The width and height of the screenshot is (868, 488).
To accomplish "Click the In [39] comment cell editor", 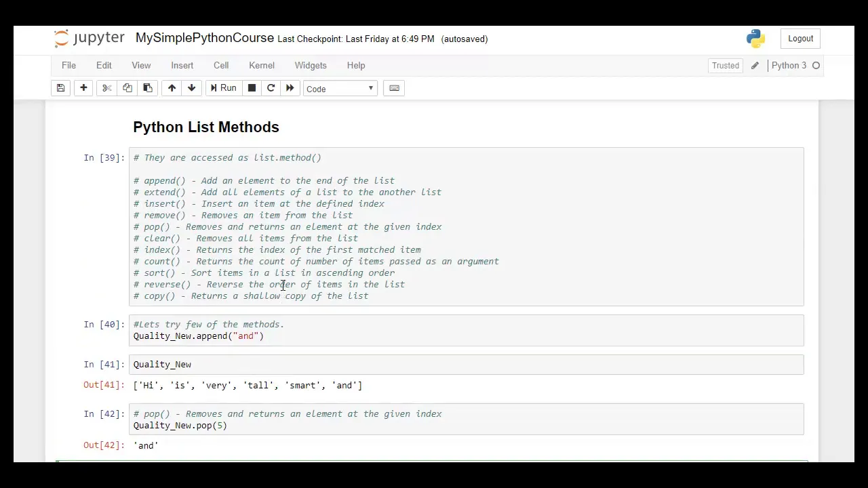I will [x=467, y=226].
